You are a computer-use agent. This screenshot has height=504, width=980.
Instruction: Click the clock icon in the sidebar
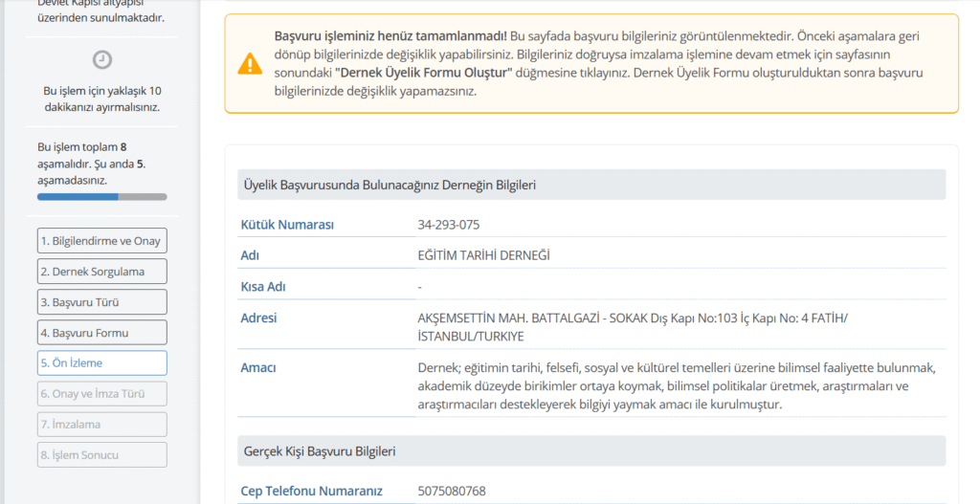pos(101,60)
